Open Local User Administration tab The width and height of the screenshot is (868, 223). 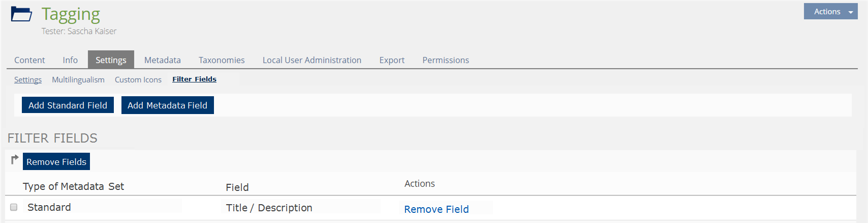[312, 60]
